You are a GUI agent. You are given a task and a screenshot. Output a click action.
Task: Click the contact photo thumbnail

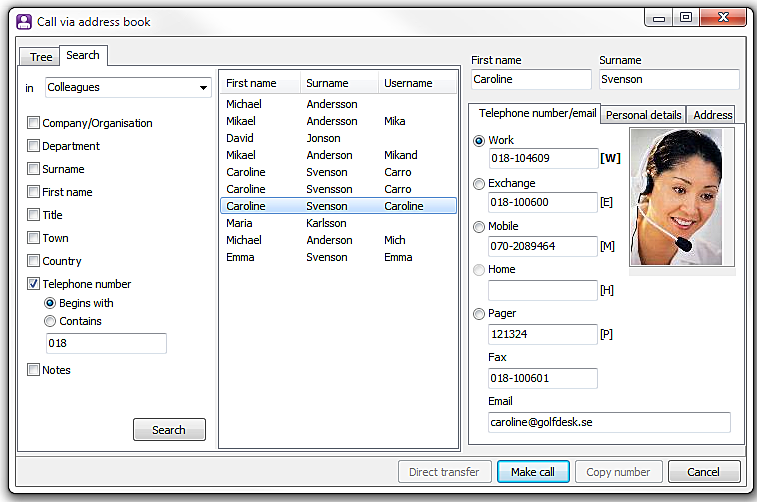(x=682, y=197)
